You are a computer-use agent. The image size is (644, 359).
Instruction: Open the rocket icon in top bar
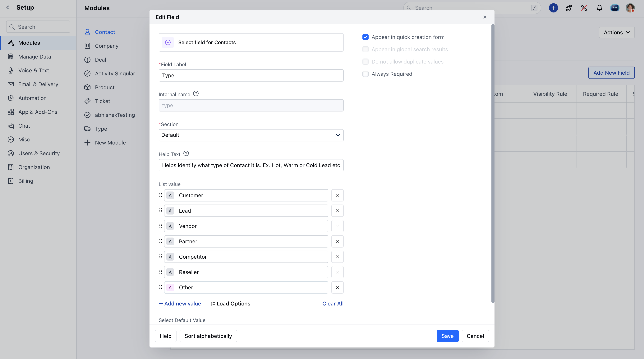(569, 8)
